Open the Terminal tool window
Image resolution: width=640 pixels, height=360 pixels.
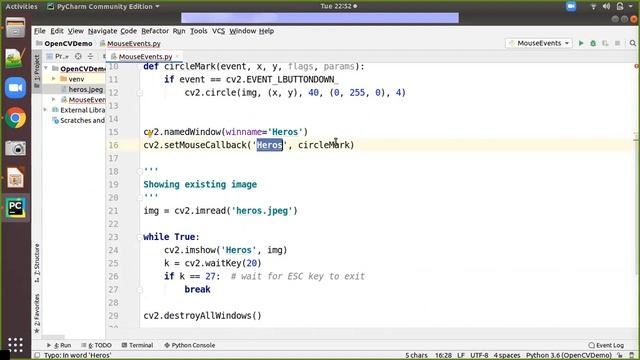(x=137, y=345)
